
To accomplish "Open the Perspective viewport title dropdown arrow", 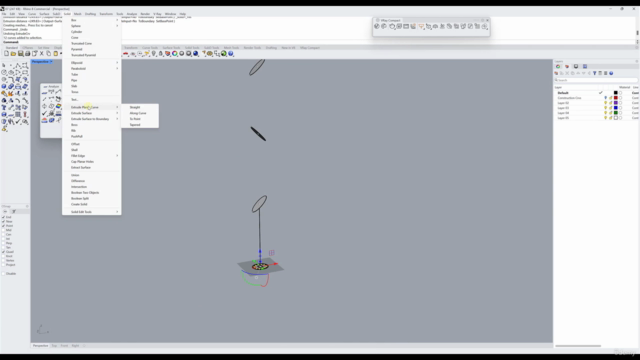I will [51, 62].
